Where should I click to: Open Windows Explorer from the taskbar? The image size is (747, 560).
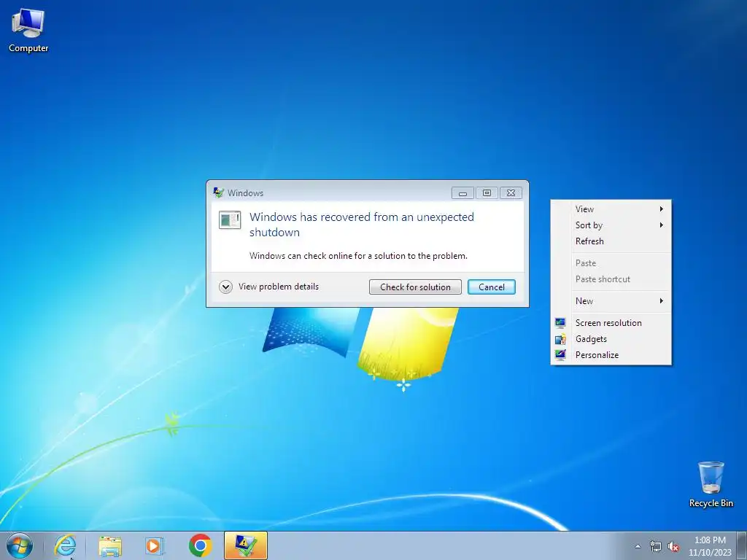(x=110, y=545)
